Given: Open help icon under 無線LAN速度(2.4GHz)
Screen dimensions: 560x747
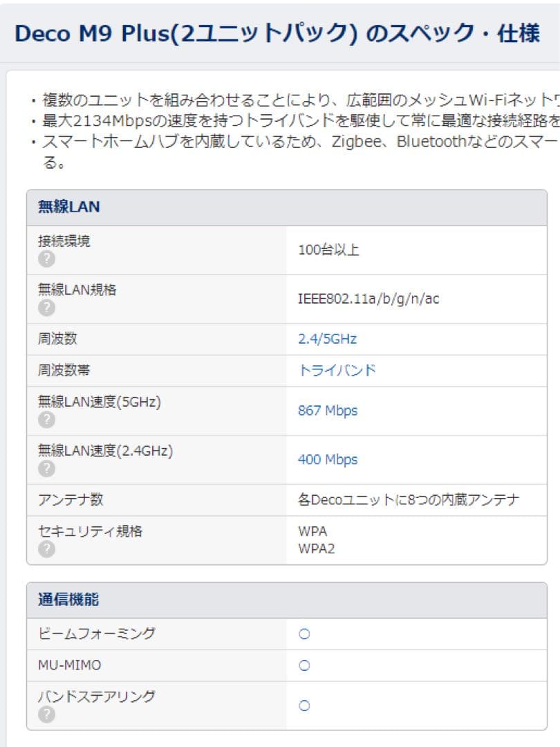Looking at the screenshot, I should pos(46,469).
